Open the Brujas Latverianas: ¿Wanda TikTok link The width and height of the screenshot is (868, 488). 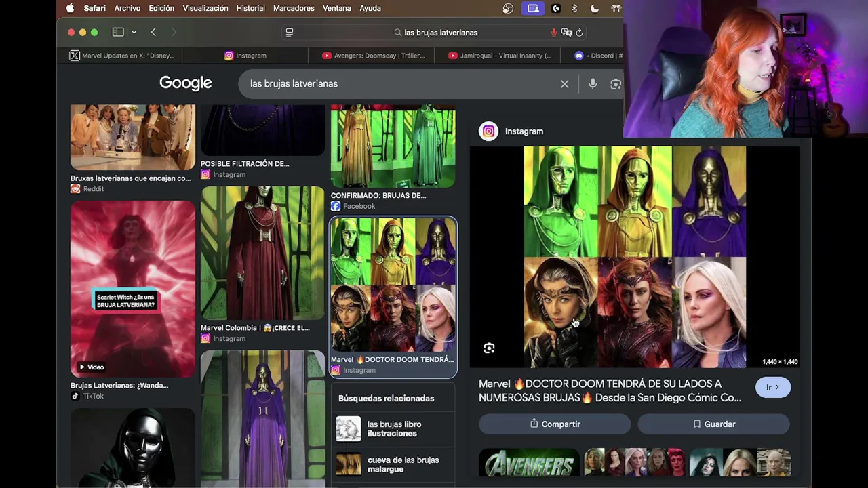119,385
